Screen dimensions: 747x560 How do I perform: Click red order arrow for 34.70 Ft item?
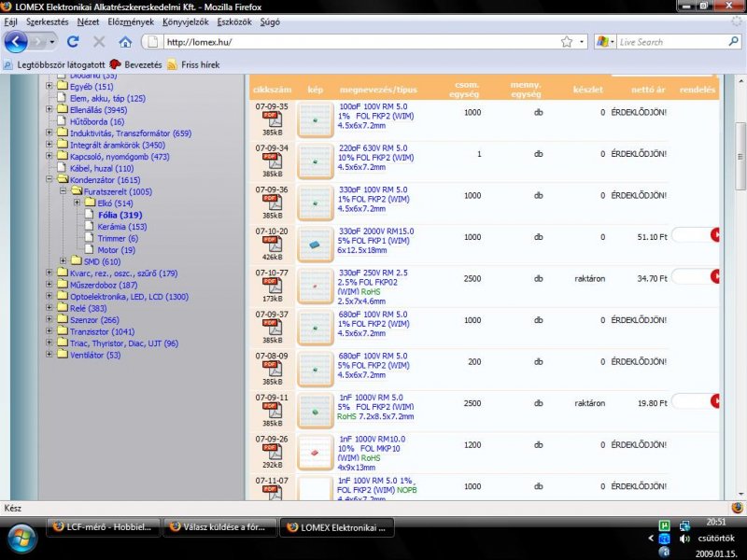[714, 276]
